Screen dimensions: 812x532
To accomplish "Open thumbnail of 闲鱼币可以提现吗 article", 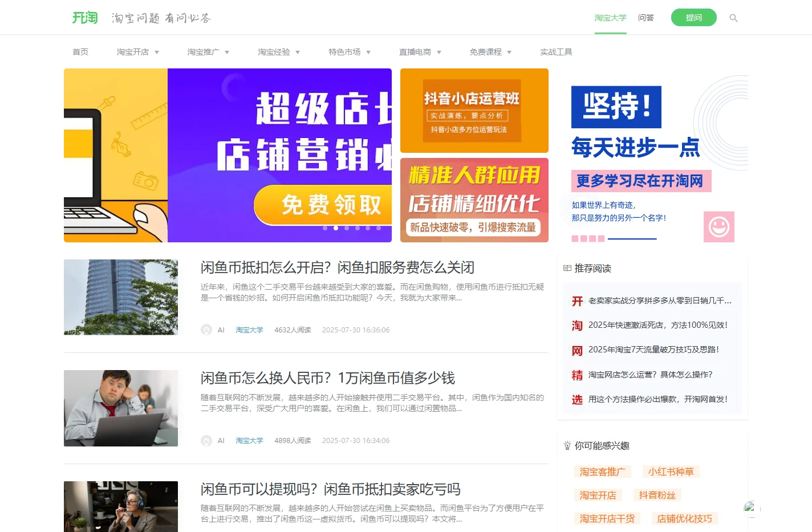I will (121, 506).
